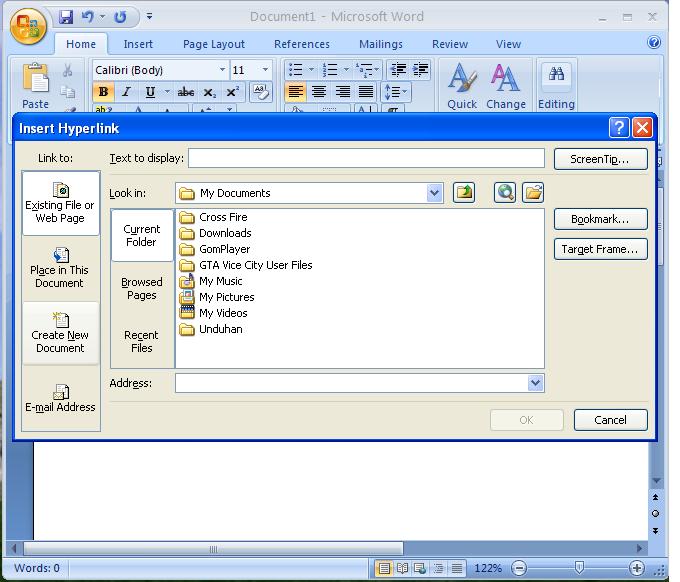Switch to Full Screen Reading view
Screen dimensions: 680x582
(x=402, y=568)
